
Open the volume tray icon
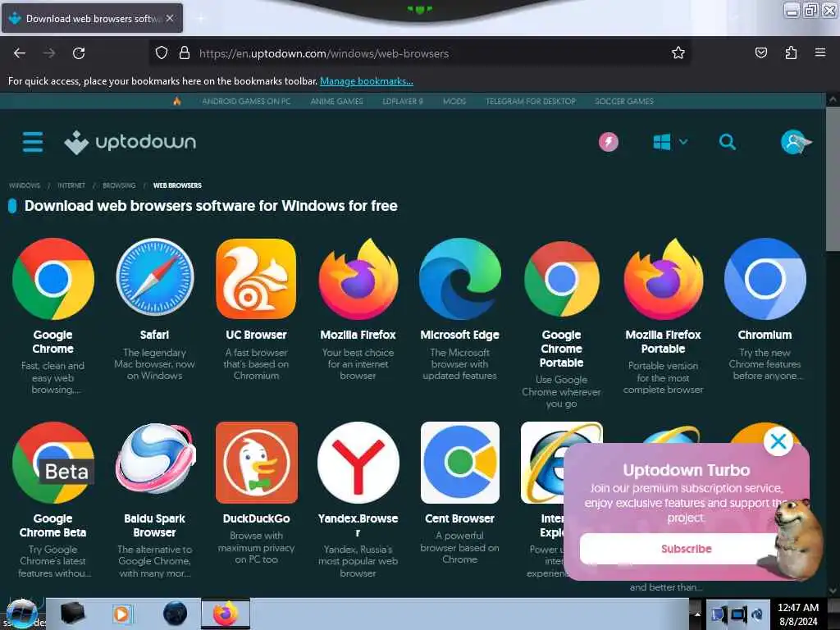(x=757, y=614)
